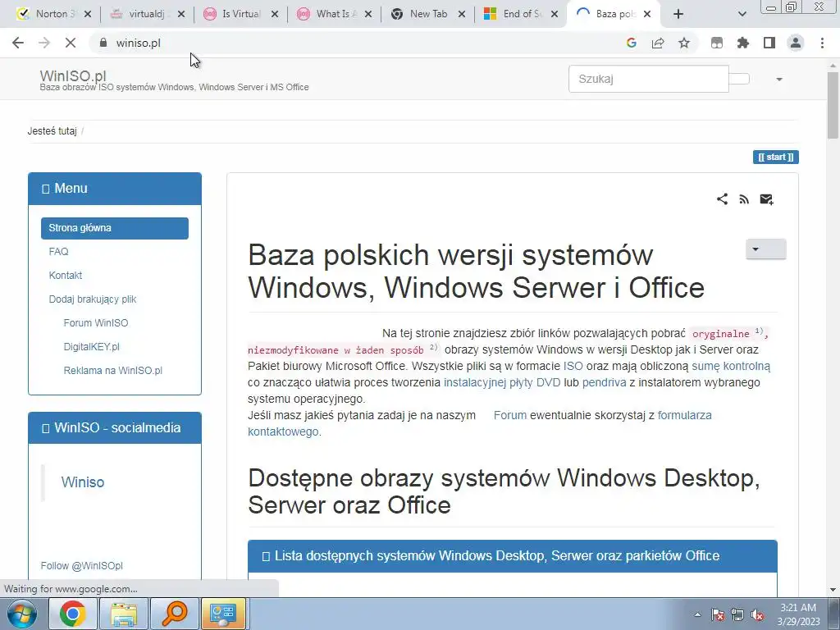Click the Menu panel header

pos(115,189)
